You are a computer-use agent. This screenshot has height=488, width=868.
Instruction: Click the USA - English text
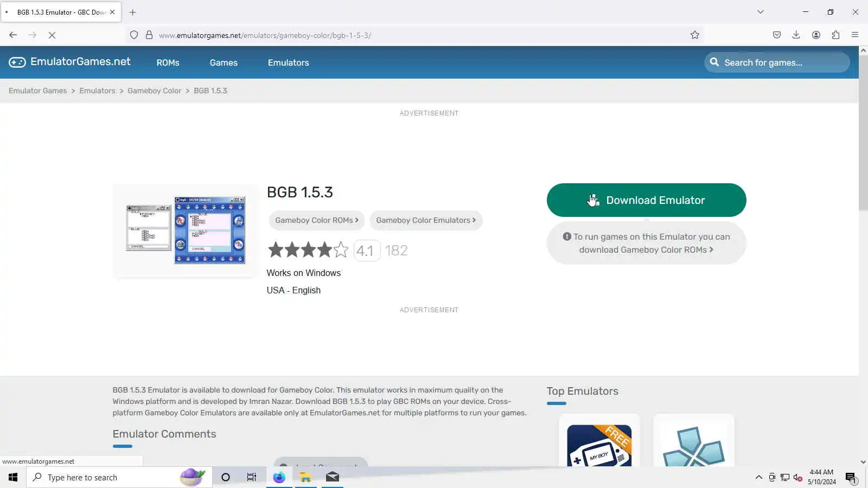coord(293,291)
